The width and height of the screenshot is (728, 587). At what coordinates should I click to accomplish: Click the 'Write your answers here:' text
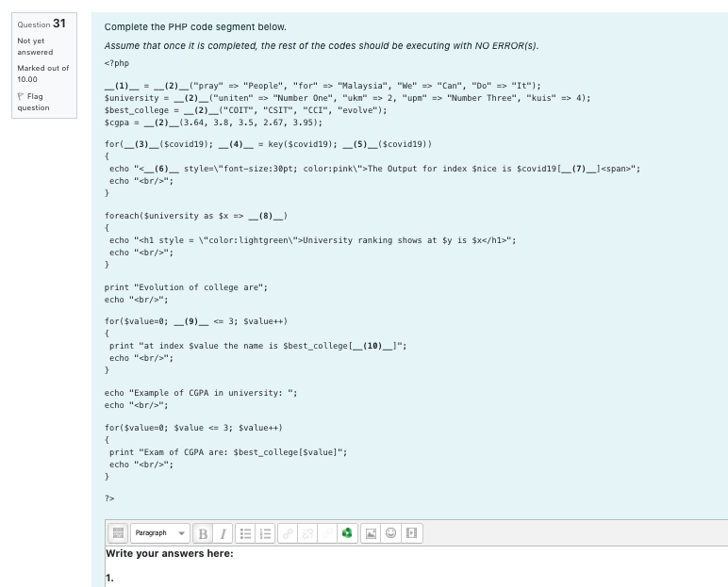[x=170, y=554]
